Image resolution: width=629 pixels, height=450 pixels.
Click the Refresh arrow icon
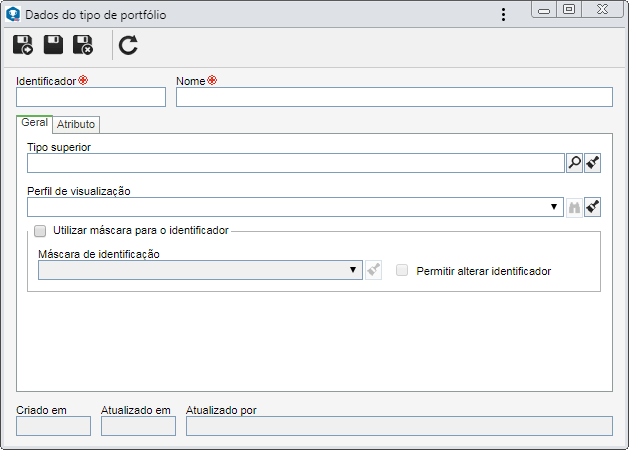click(x=128, y=45)
